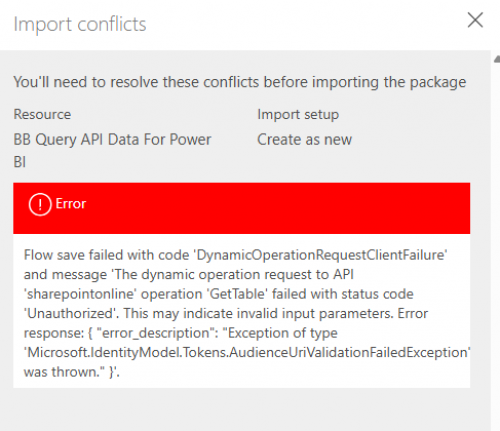Click the Import conflicts title
The height and width of the screenshot is (431, 500).
click(x=80, y=24)
